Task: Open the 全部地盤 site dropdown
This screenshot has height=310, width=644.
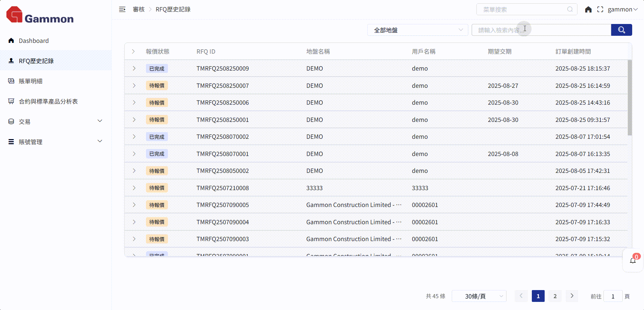Action: (417, 30)
